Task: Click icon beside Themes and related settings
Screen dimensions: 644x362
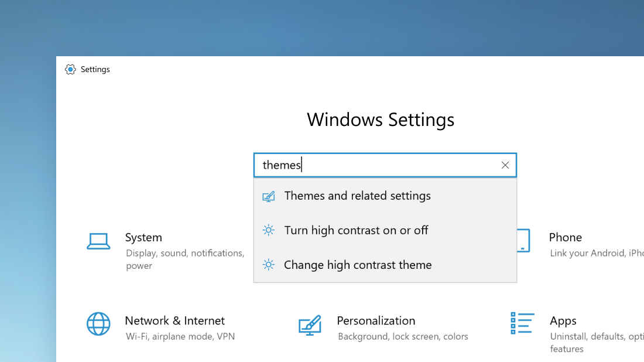Action: (x=269, y=196)
